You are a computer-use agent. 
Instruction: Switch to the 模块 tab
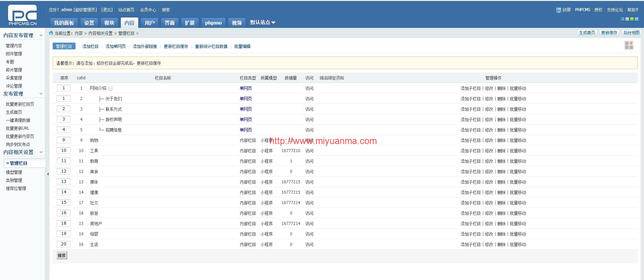tap(109, 22)
